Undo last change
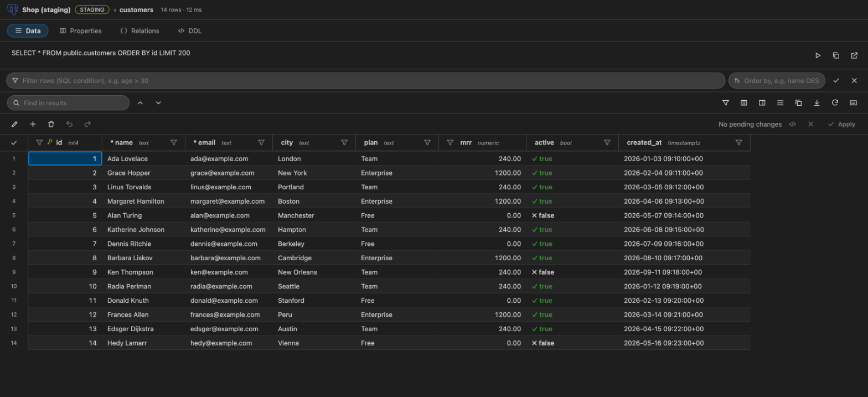The height and width of the screenshot is (397, 868). [69, 125]
